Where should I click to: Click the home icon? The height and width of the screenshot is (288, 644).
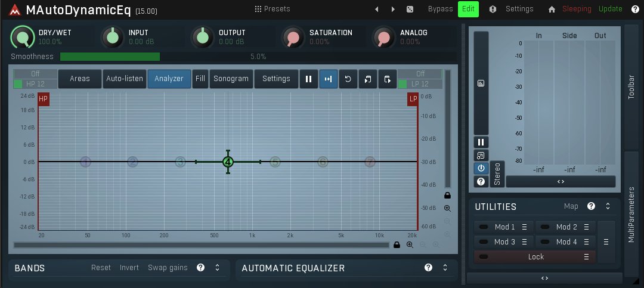(552, 10)
